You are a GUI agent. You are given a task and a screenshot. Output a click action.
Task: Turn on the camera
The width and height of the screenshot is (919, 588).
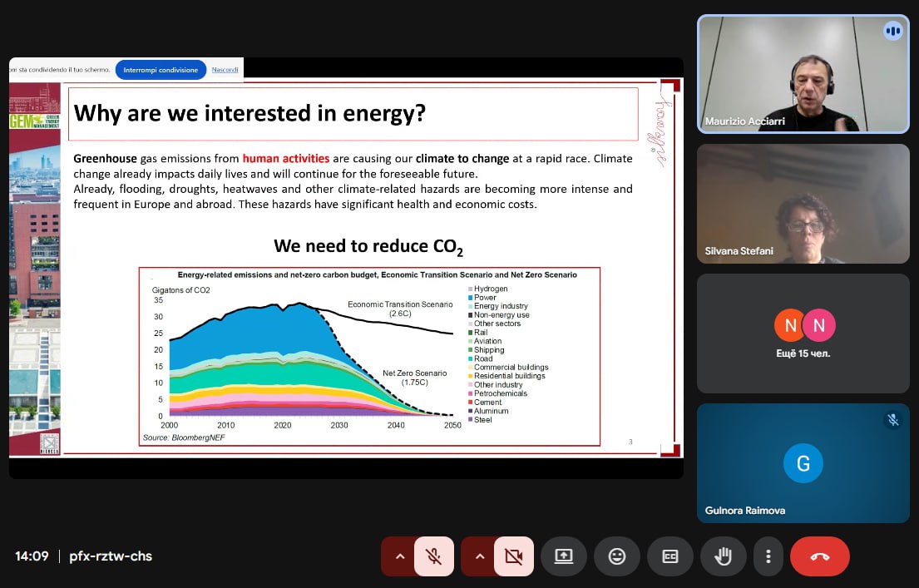click(513, 556)
